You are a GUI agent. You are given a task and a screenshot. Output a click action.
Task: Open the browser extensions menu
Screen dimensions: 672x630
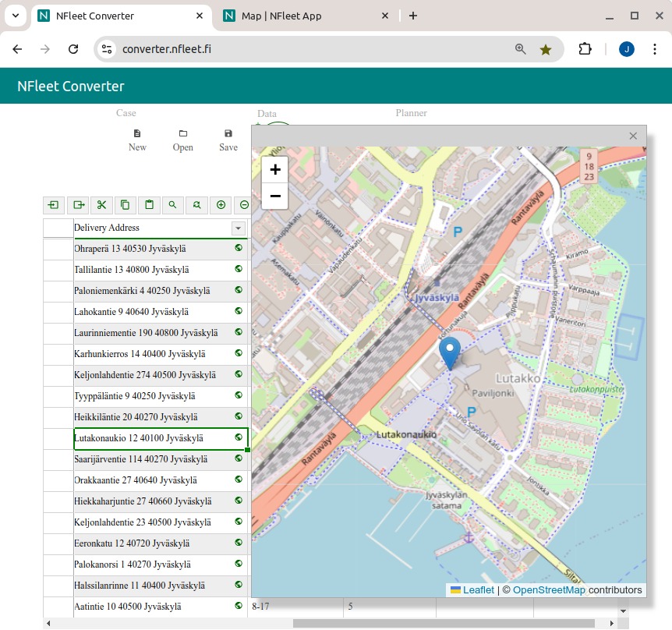585,49
